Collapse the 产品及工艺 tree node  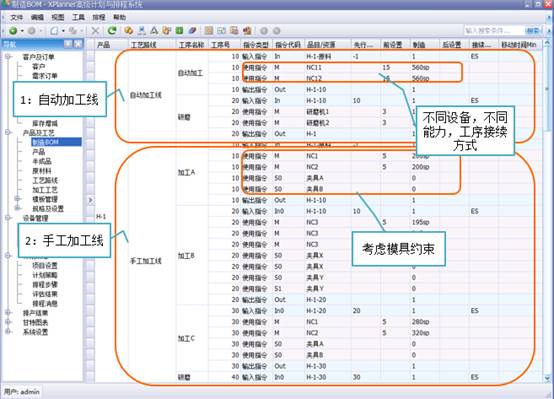tap(8, 133)
